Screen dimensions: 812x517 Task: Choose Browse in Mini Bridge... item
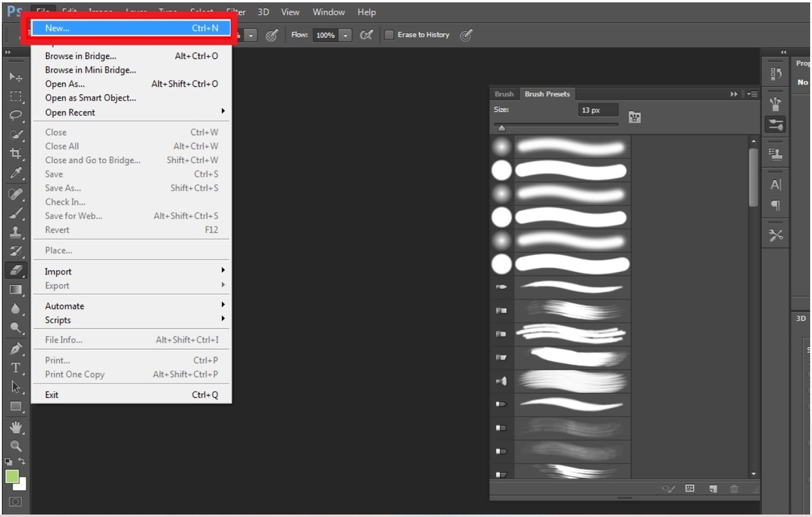[x=133, y=70]
